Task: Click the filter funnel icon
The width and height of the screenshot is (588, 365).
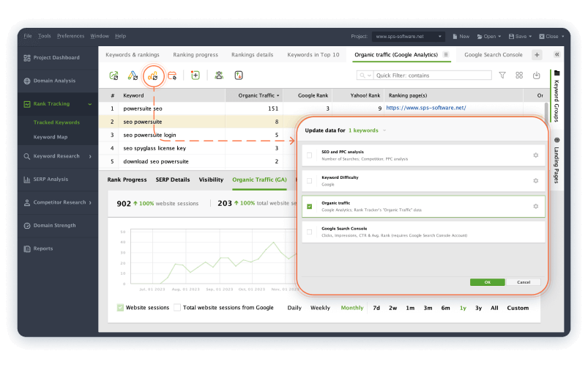Action: 502,75
